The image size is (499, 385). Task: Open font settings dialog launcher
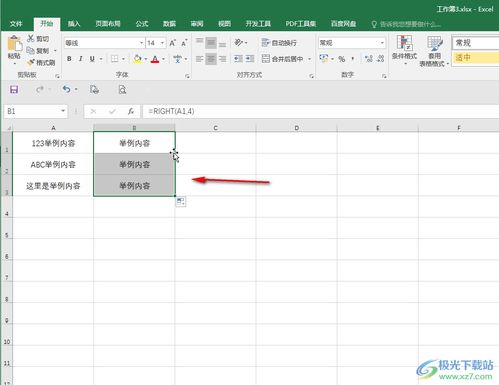click(x=187, y=76)
